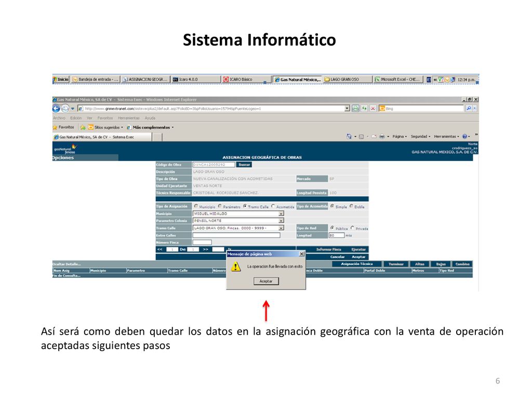Click Informar Finca link
This screenshot has width=532, height=399.
click(328, 249)
